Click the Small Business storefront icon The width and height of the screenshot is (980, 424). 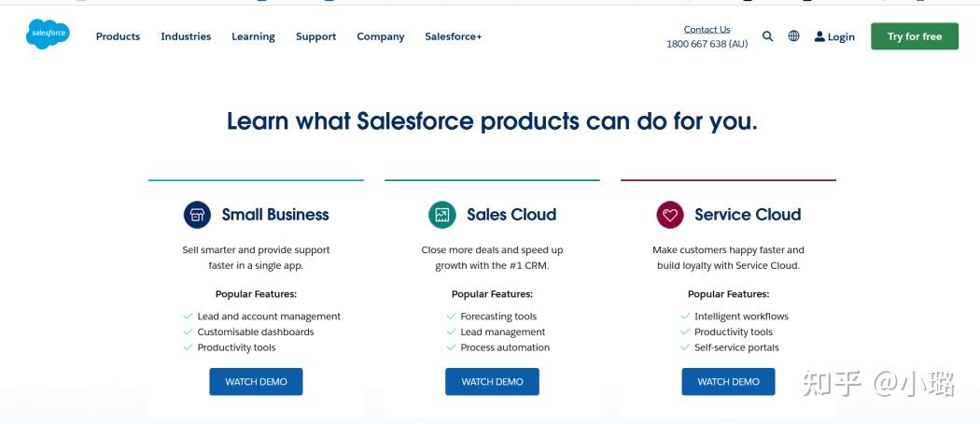(x=197, y=215)
